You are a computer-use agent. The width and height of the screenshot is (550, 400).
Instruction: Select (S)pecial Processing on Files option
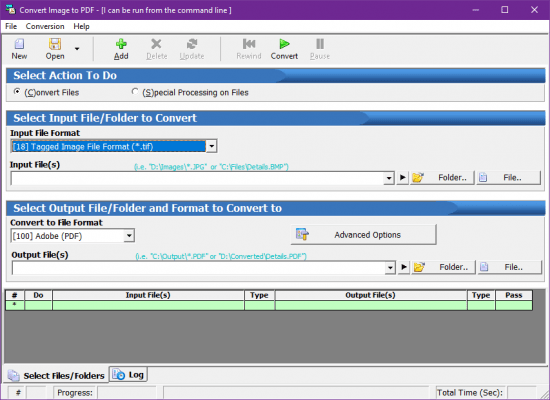(135, 92)
